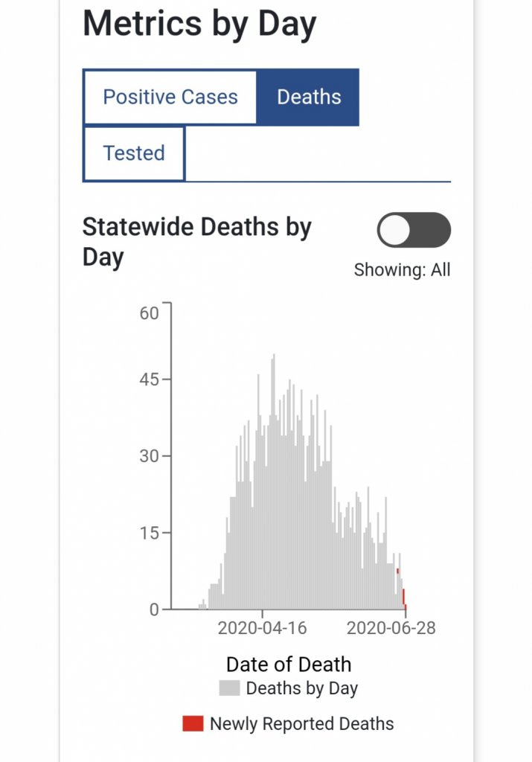The image size is (532, 762).
Task: Click the red bar at the chart's end
Action: (x=404, y=598)
